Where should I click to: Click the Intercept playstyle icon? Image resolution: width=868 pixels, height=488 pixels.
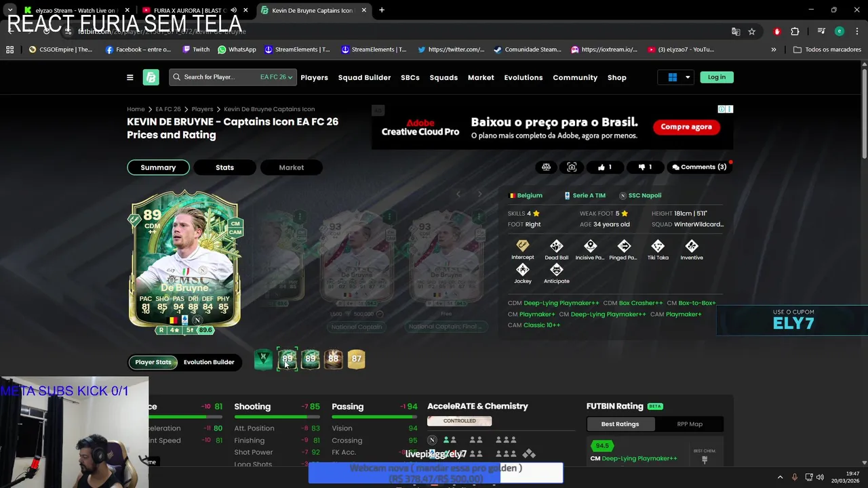tap(522, 246)
